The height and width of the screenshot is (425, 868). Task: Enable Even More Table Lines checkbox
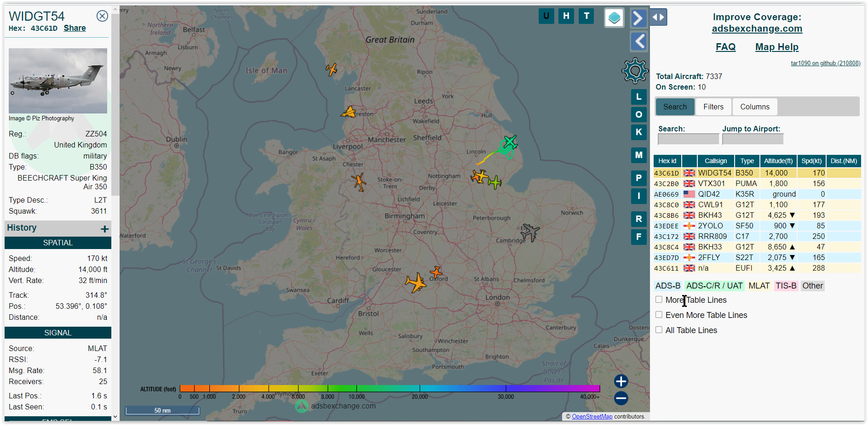click(659, 315)
